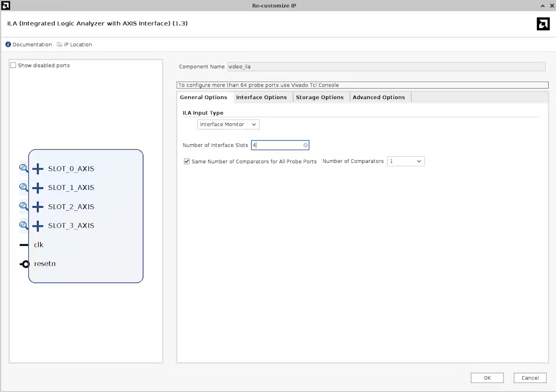Click the resetn port label
This screenshot has width=556, height=392.
click(45, 264)
